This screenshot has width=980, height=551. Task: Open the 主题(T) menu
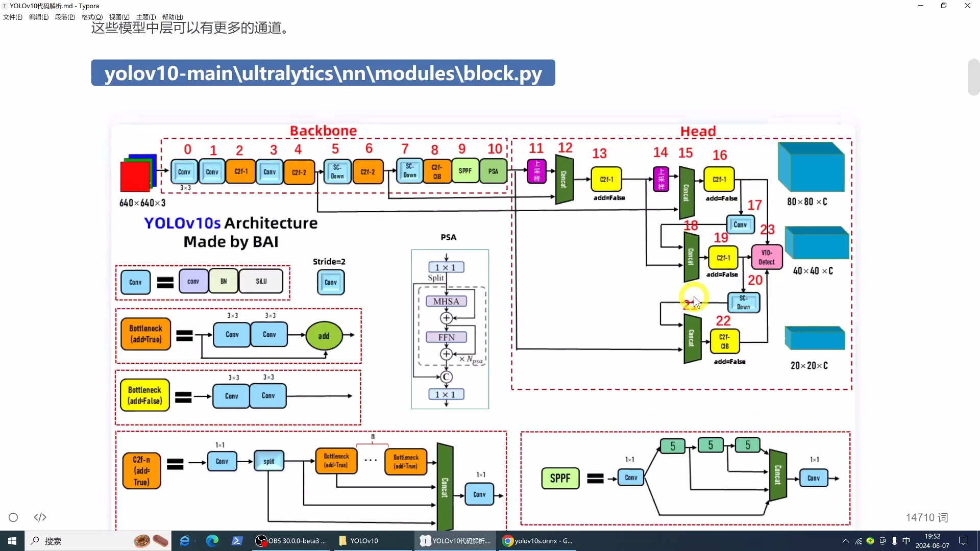tap(146, 17)
